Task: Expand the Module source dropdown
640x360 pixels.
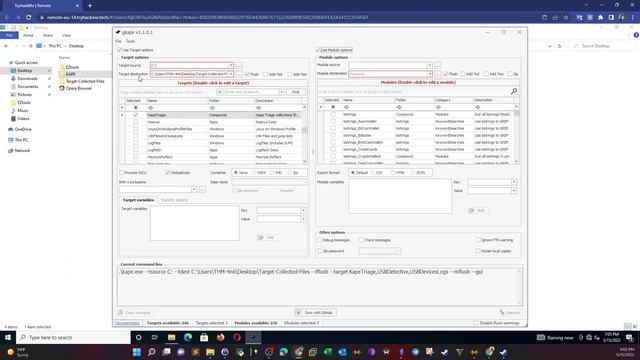Action: point(429,65)
